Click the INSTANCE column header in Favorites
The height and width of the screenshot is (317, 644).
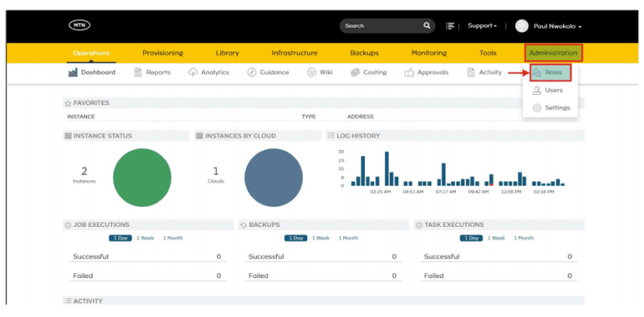81,117
